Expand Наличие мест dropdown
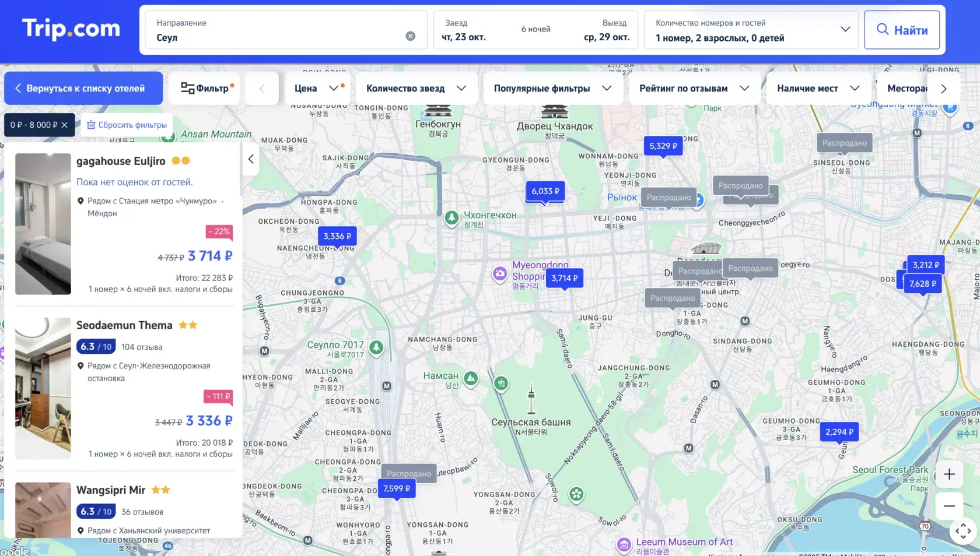Screen dimensions: 980x556 818,89
